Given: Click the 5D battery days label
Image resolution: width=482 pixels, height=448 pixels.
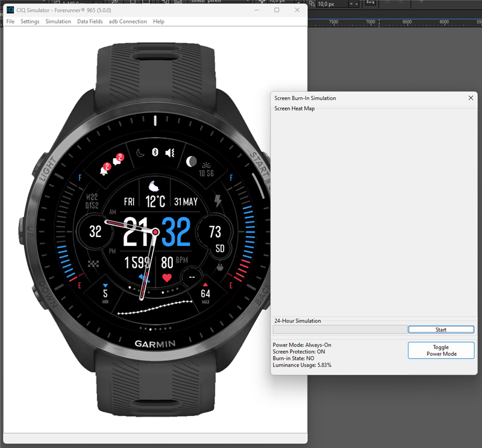Looking at the screenshot, I should (x=220, y=248).
